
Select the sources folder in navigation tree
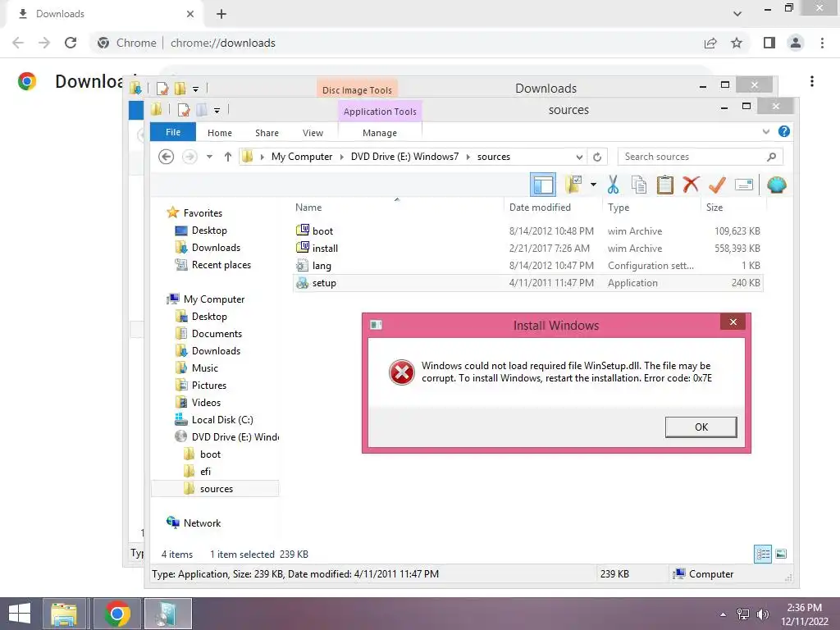point(216,489)
